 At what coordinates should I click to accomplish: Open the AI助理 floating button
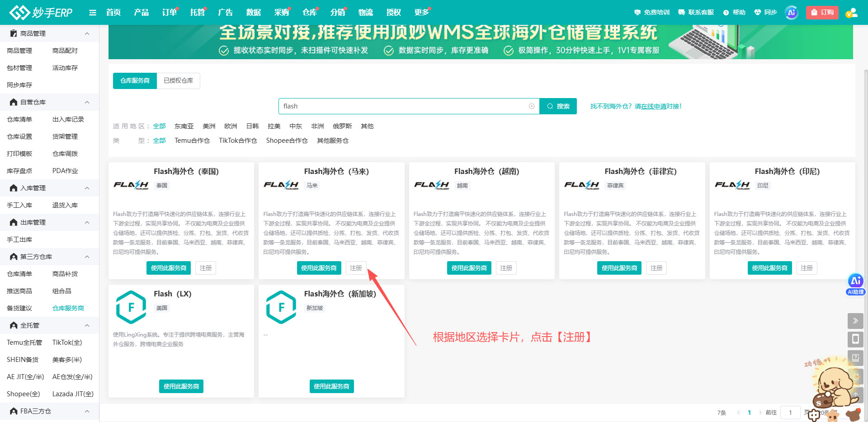[x=855, y=284]
